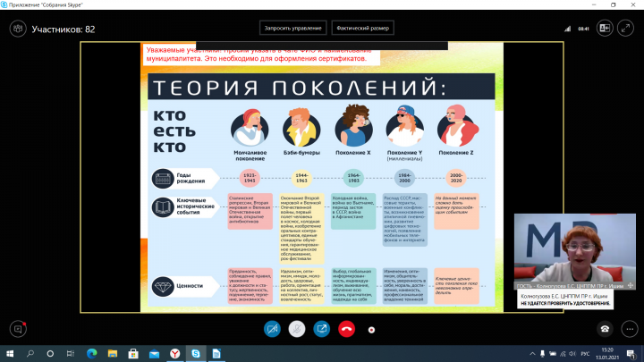Open Yandex Browser from the taskbar
644x362 pixels.
pyautogui.click(x=174, y=353)
